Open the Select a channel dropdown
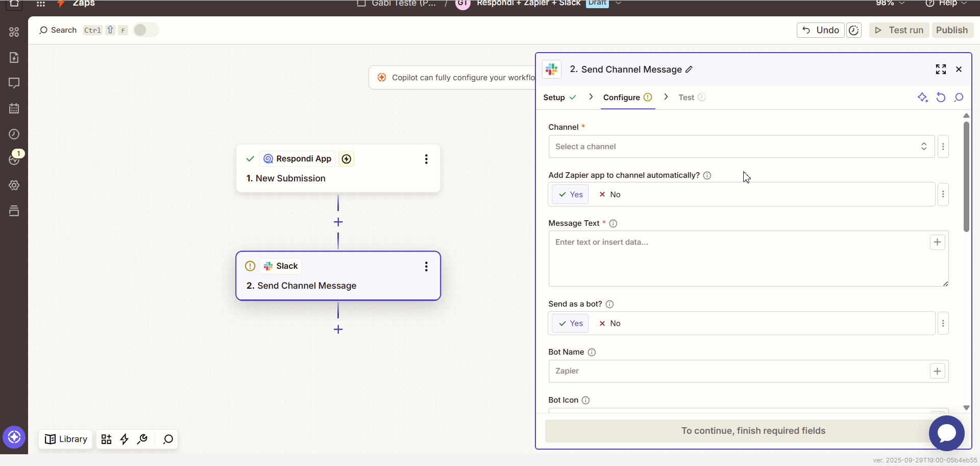 (742, 147)
